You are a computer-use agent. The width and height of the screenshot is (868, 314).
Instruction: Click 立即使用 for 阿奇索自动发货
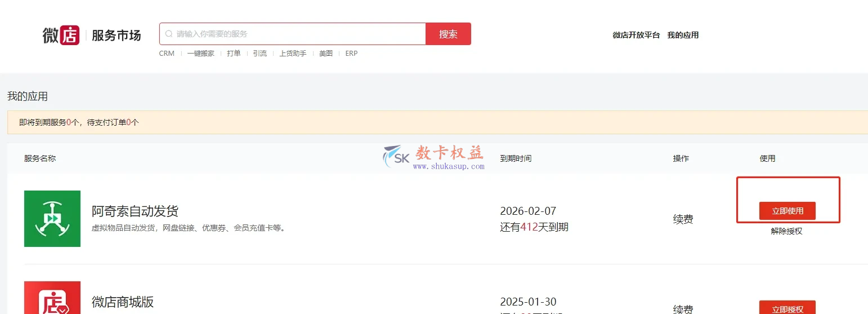click(x=788, y=211)
